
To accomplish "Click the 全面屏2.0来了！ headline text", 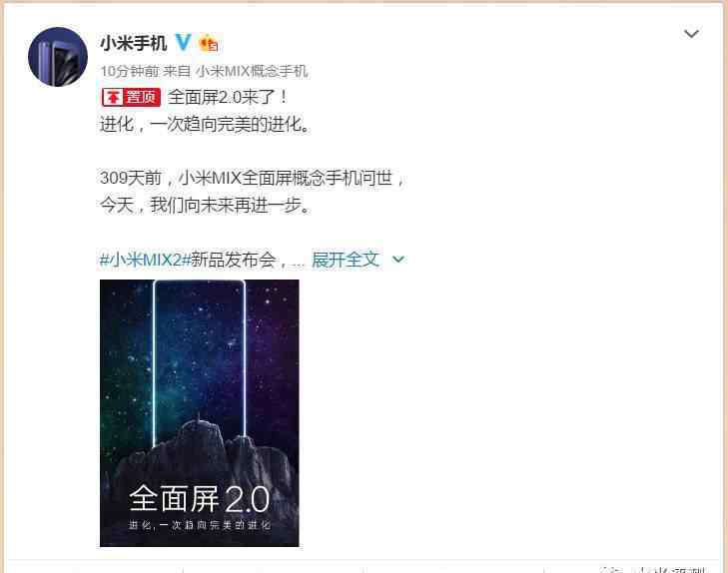I will point(228,98).
